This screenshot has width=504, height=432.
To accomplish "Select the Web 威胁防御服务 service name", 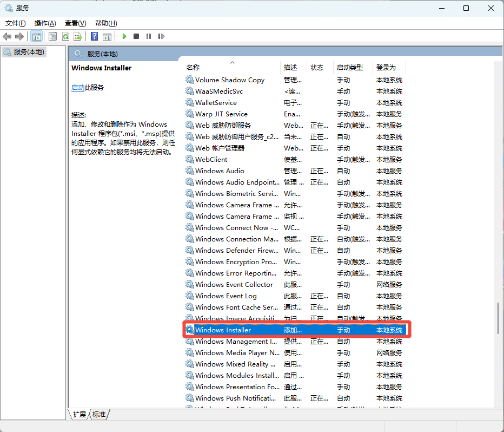I will click(223, 125).
